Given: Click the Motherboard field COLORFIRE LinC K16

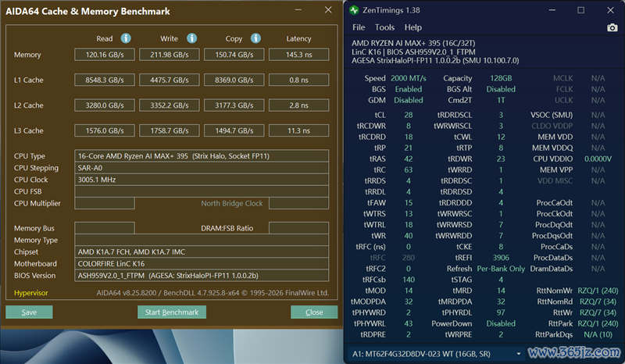Looking at the screenshot, I should [x=202, y=263].
